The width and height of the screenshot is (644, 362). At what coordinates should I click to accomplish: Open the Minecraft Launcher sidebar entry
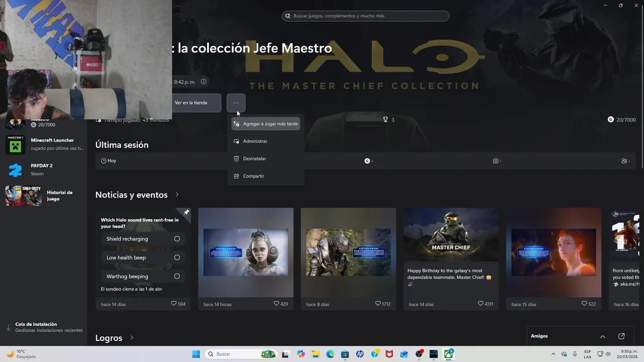pos(43,144)
